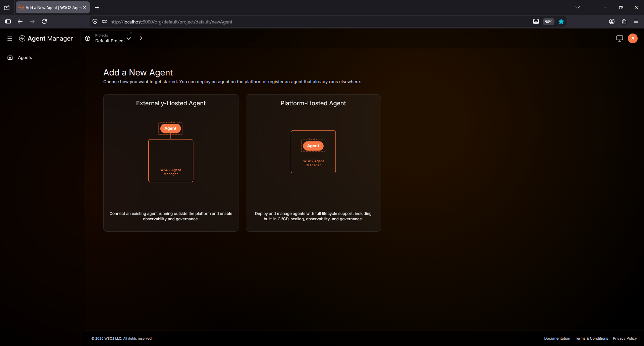
Task: Open the browser extensions icon
Action: 624,21
